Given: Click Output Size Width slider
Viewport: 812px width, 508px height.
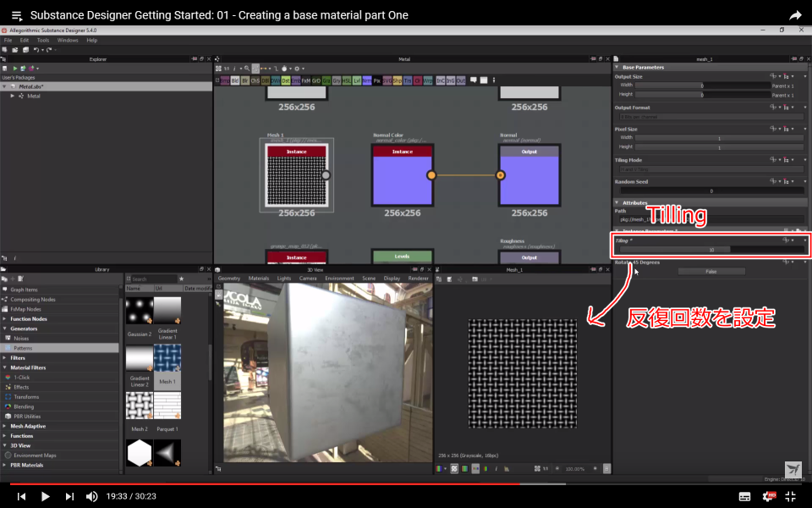Looking at the screenshot, I should point(703,86).
